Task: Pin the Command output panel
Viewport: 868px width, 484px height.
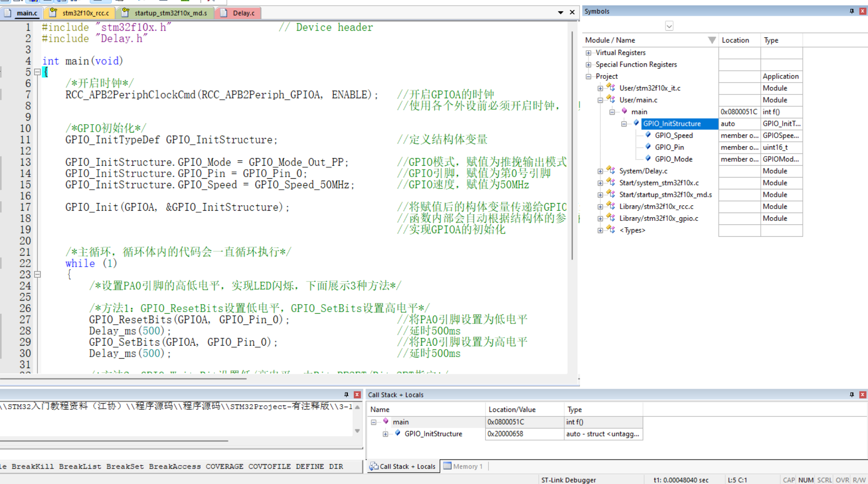Action: coord(346,394)
